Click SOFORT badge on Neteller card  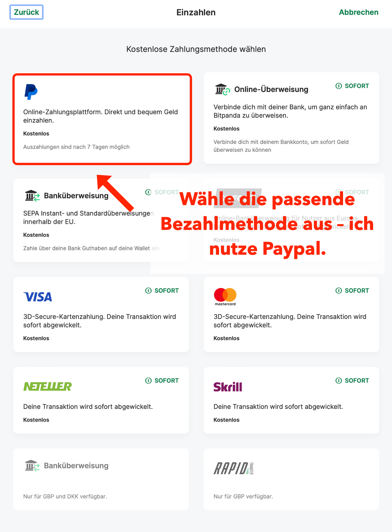162,381
